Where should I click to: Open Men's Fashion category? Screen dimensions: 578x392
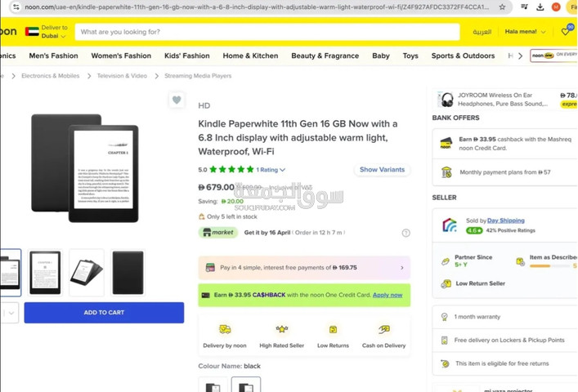(53, 56)
